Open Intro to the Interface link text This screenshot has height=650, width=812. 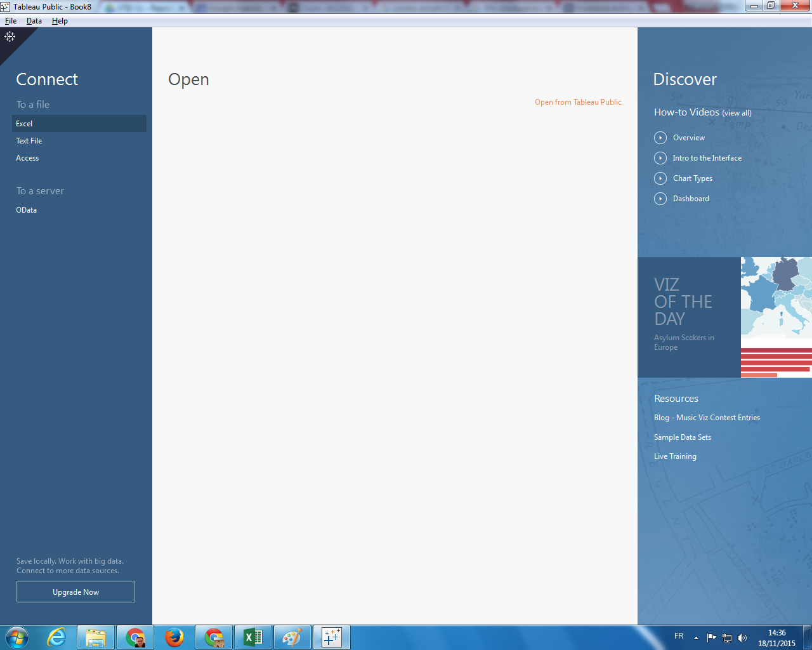pyautogui.click(x=707, y=158)
